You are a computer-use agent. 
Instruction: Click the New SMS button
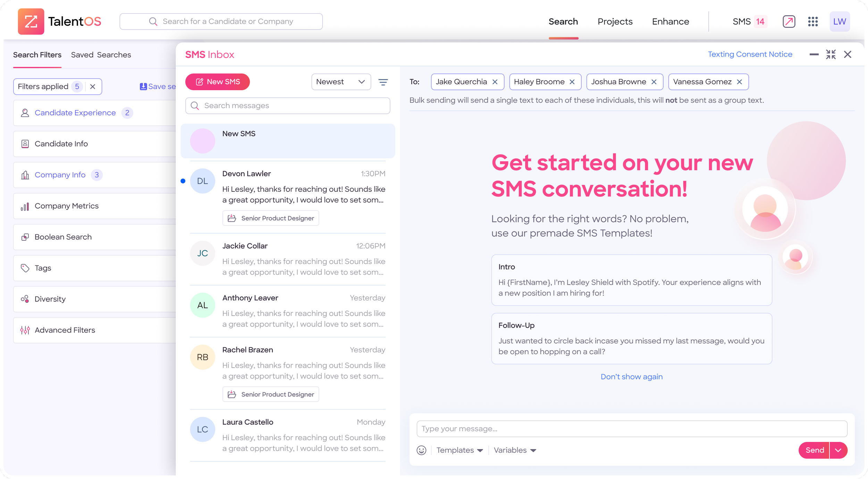pos(218,82)
